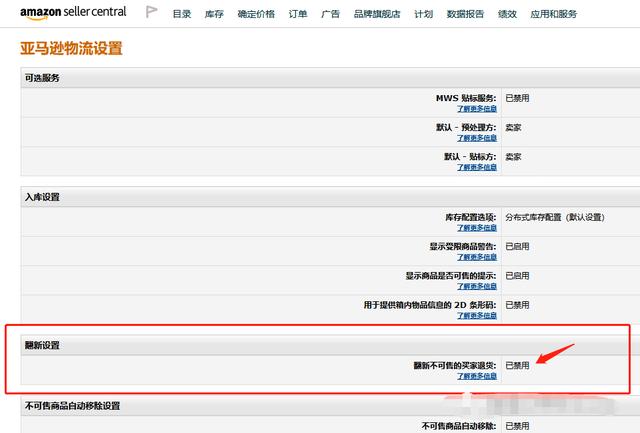The width and height of the screenshot is (640, 433).
Task: Open learn more link under 2D 条形码
Action: [477, 315]
